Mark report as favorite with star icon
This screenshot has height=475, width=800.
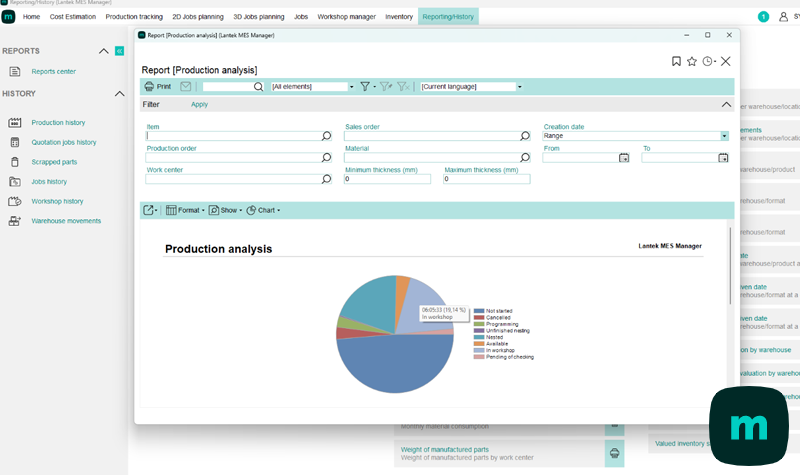pyautogui.click(x=692, y=61)
